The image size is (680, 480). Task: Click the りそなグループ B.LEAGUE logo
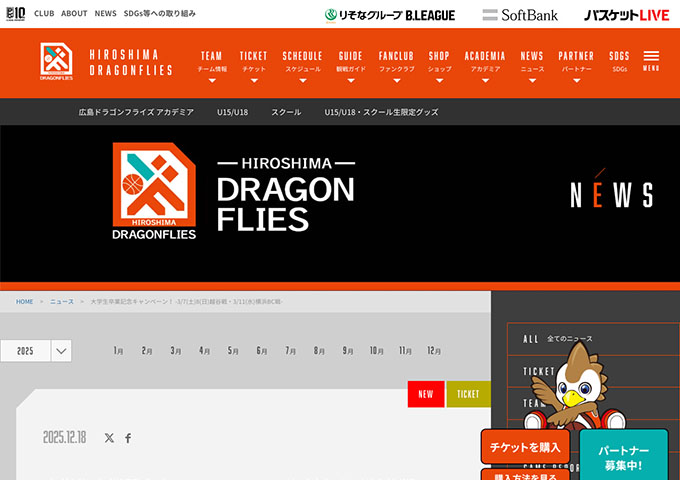tap(390, 15)
